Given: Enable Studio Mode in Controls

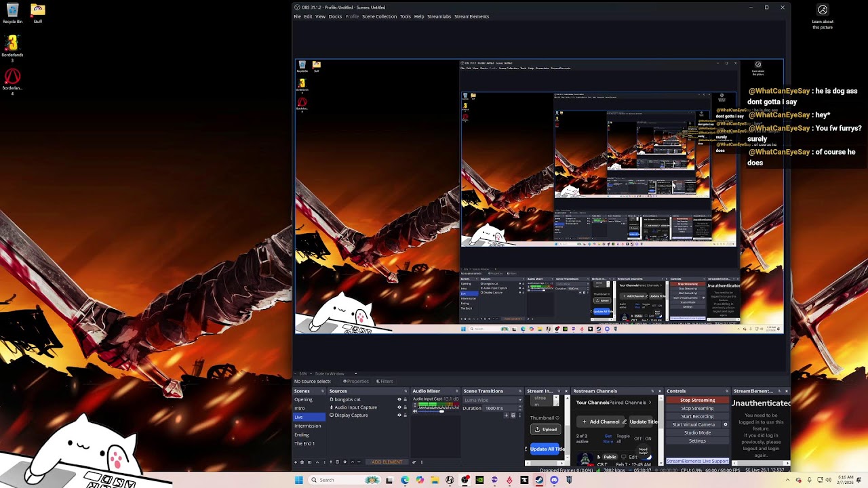Looking at the screenshot, I should click(x=697, y=432).
